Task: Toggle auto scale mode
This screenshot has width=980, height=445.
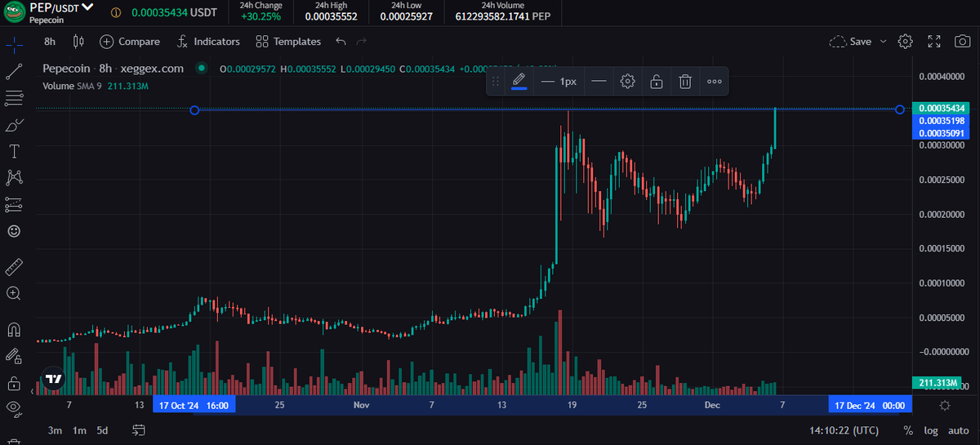Action: tap(958, 430)
